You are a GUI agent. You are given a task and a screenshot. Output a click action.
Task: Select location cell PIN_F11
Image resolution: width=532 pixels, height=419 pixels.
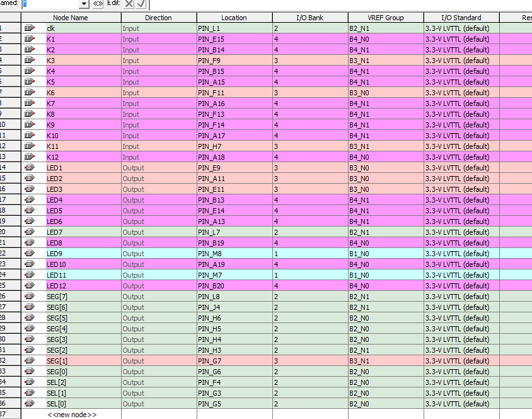pos(234,93)
